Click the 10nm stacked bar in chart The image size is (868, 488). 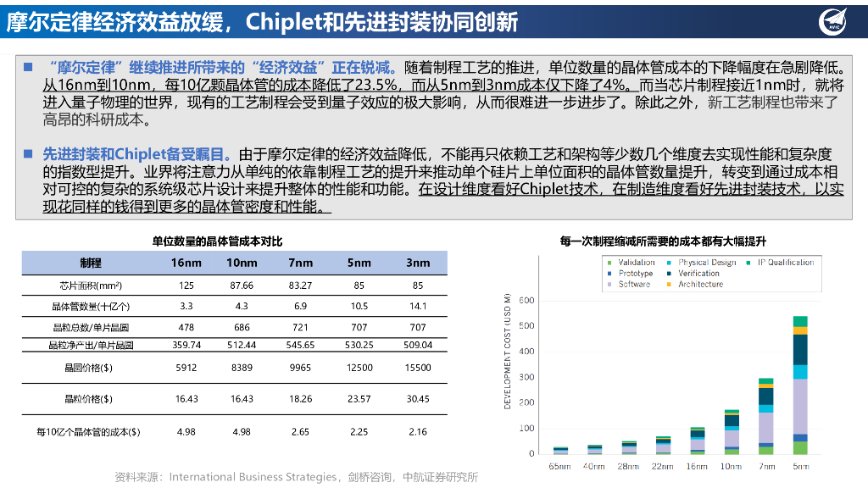(732, 432)
